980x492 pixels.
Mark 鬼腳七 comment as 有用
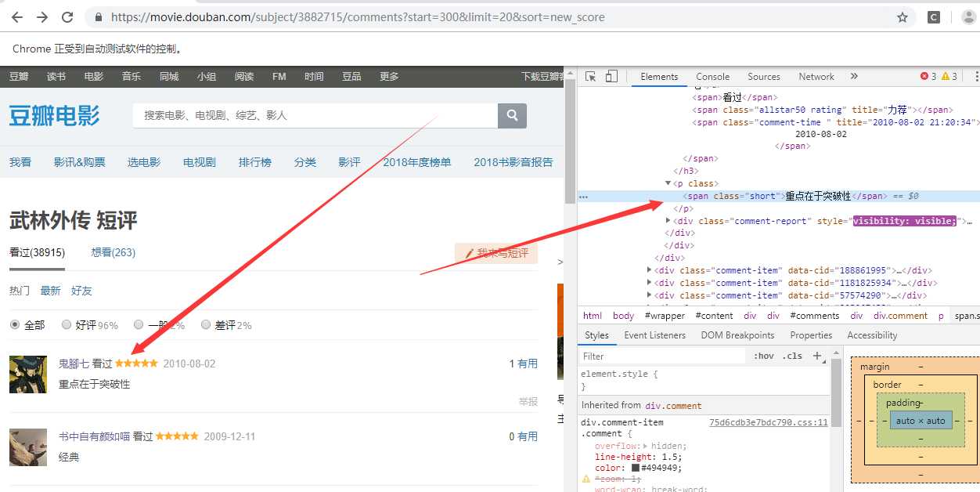(x=528, y=364)
